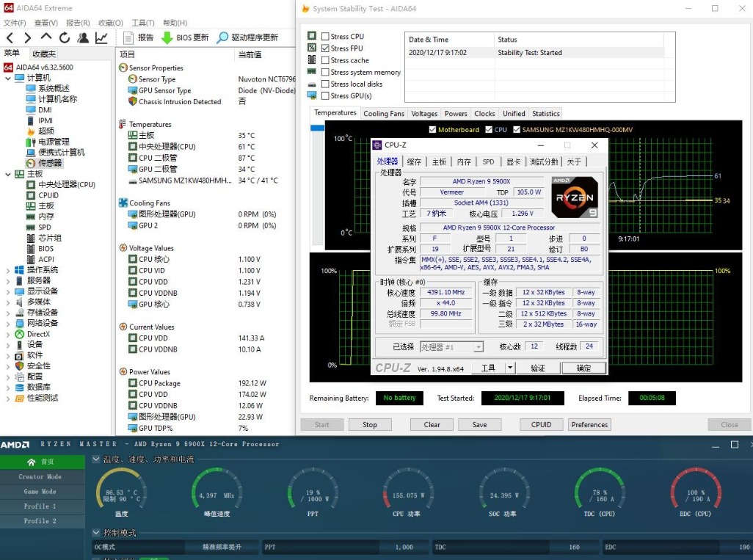Image resolution: width=753 pixels, height=560 pixels.
Task: Expand the 操作系统 tree node
Action: pyautogui.click(x=7, y=270)
